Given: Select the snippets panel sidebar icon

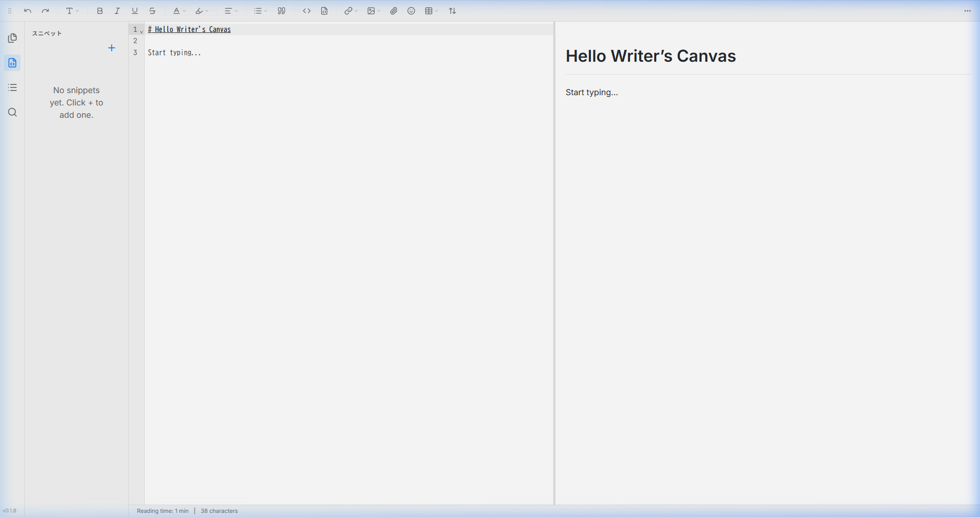Looking at the screenshot, I should (x=12, y=63).
